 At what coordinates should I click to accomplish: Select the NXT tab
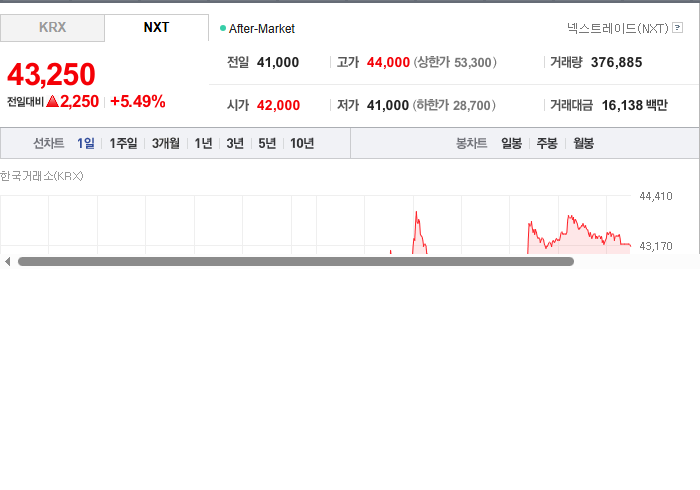[x=157, y=28]
